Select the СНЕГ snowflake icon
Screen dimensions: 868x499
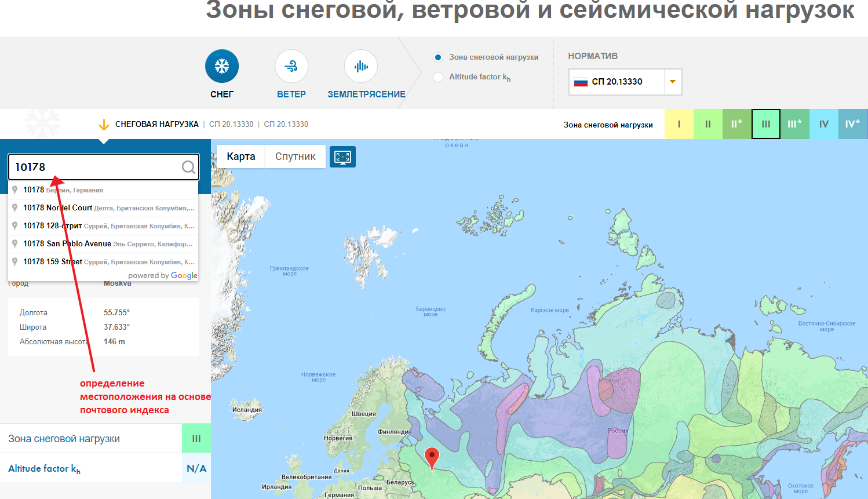coord(221,66)
